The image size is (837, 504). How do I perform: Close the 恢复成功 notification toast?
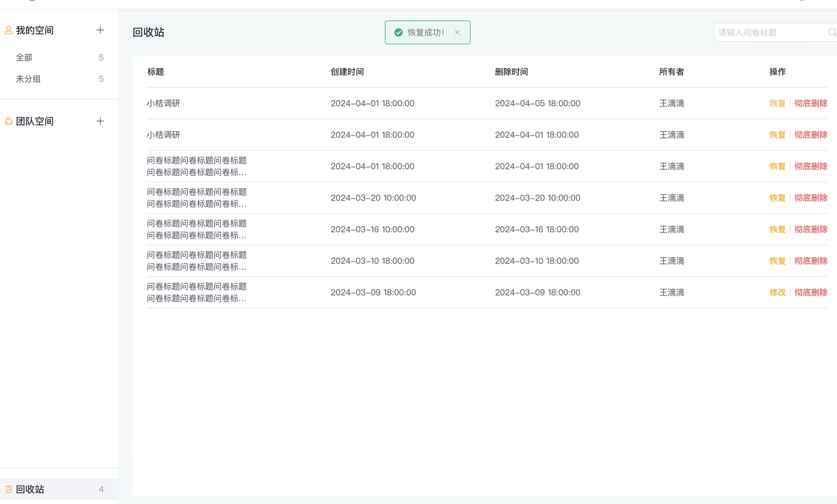(x=457, y=32)
